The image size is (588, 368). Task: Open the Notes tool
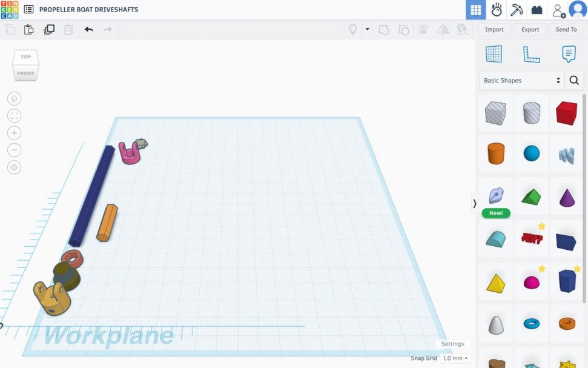click(x=569, y=54)
